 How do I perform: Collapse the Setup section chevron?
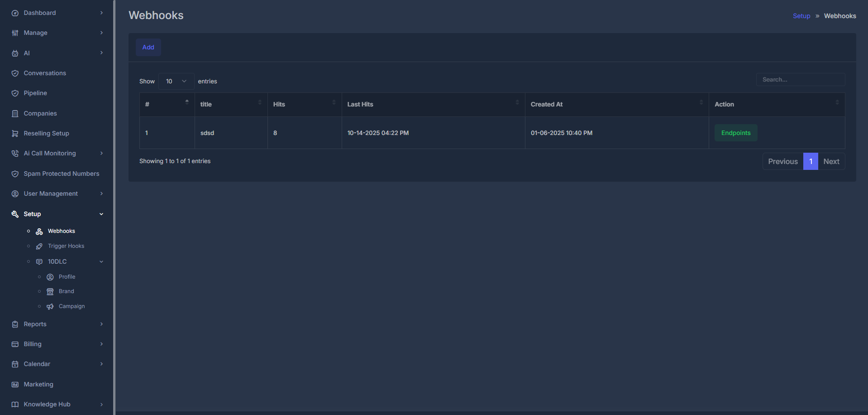[101, 214]
